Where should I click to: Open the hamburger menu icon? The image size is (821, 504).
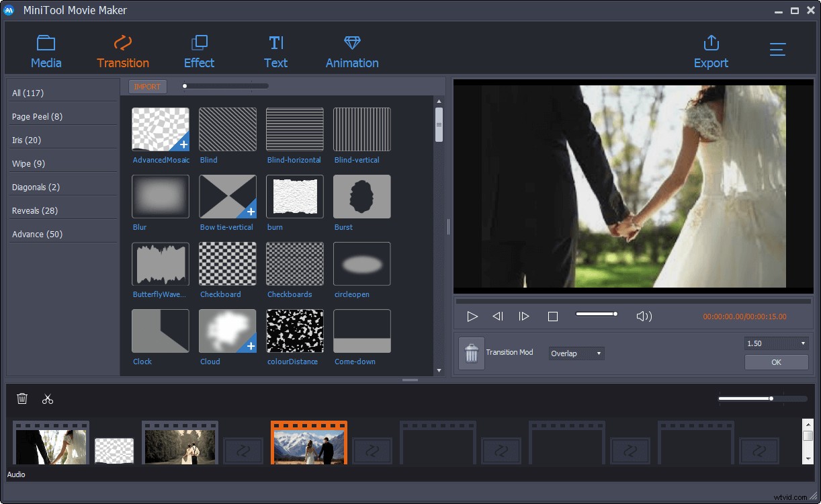pyautogui.click(x=777, y=50)
